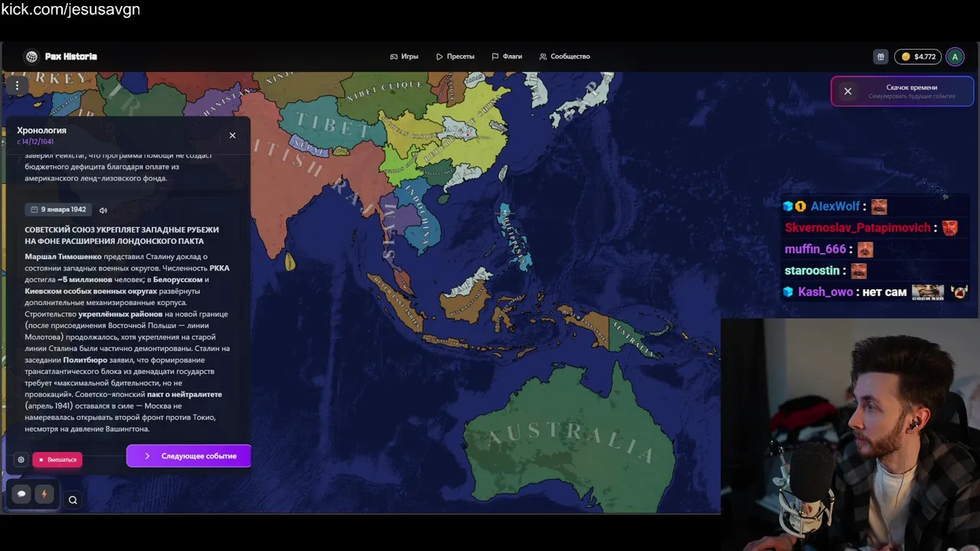980x551 pixels.
Task: Click Kash_owo username in chat
Action: point(825,292)
